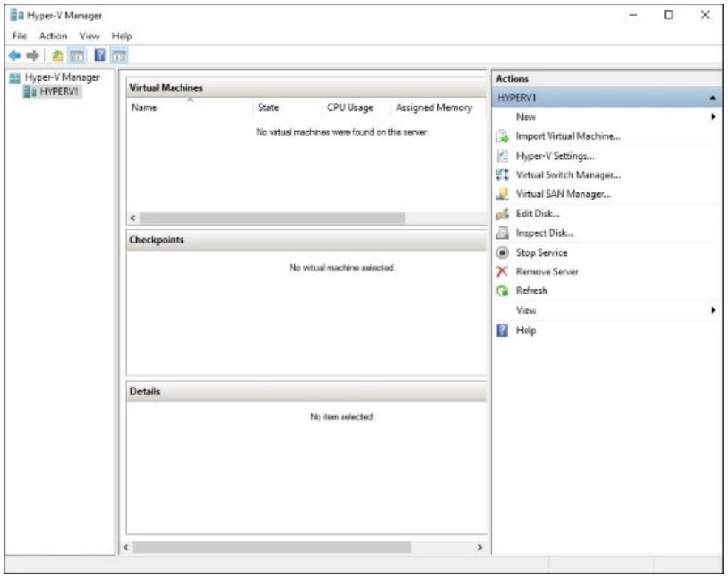728x577 pixels.
Task: Click the Hyper-V Manager title bar icon
Action: 17,16
